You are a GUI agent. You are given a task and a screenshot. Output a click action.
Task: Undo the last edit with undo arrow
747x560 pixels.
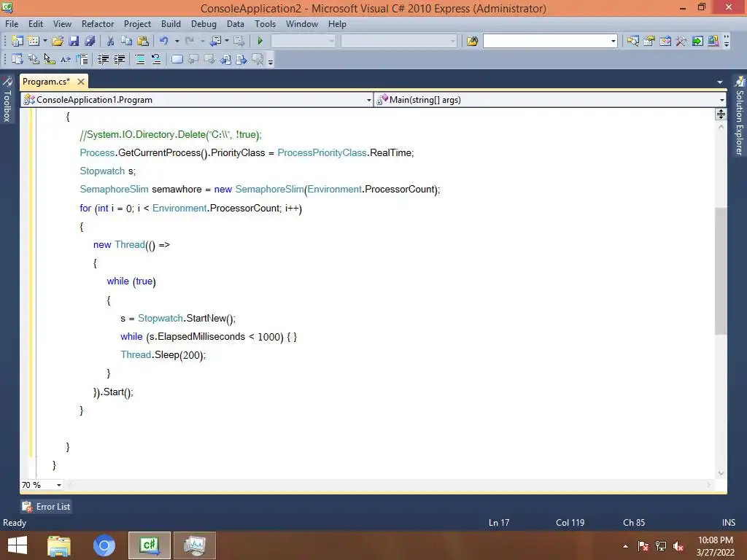pyautogui.click(x=164, y=41)
